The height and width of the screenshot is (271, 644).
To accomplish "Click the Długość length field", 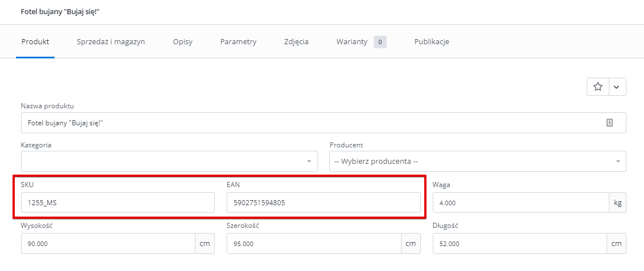I will point(520,244).
